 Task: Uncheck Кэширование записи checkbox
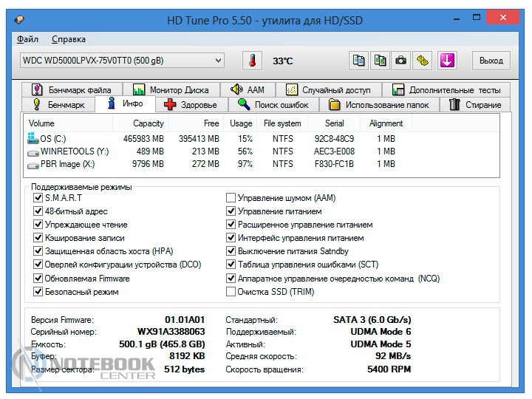[38, 238]
